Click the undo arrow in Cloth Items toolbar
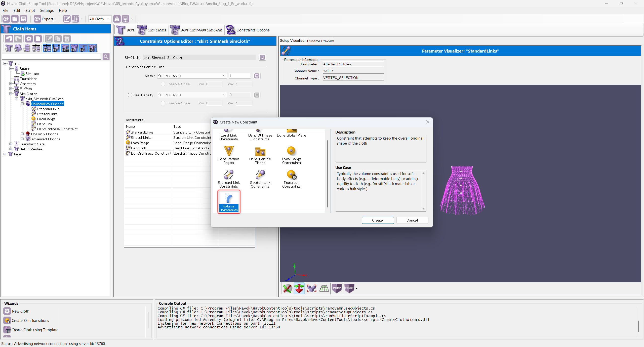Screen dimensions: 644x347 [9, 39]
